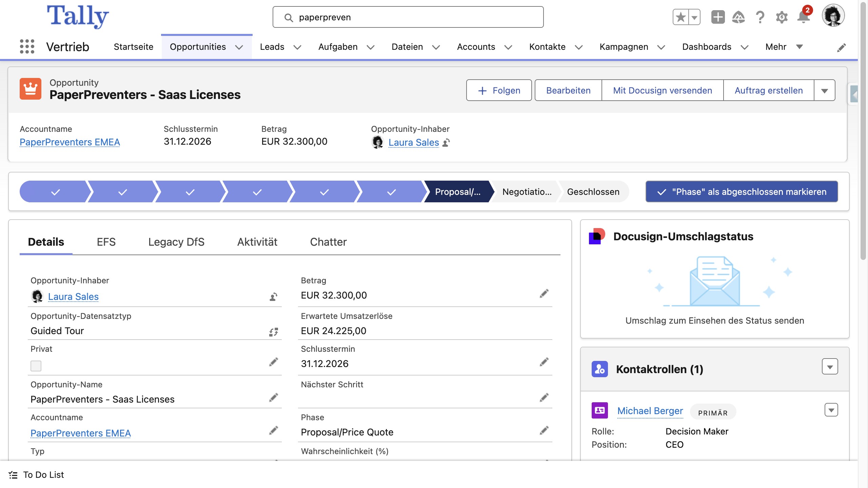Screen dimensions: 868x488
Task: Open the Aktivität tab
Action: point(257,242)
